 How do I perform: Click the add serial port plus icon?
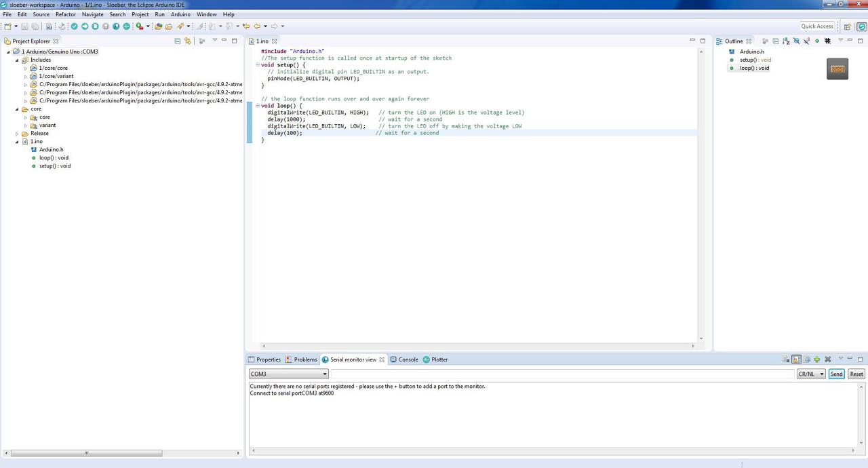pyautogui.click(x=816, y=359)
